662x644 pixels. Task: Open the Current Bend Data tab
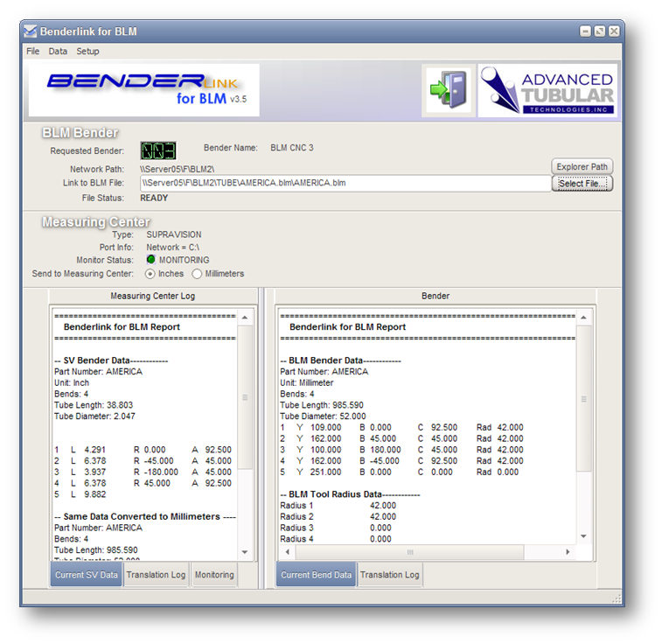pyautogui.click(x=317, y=575)
